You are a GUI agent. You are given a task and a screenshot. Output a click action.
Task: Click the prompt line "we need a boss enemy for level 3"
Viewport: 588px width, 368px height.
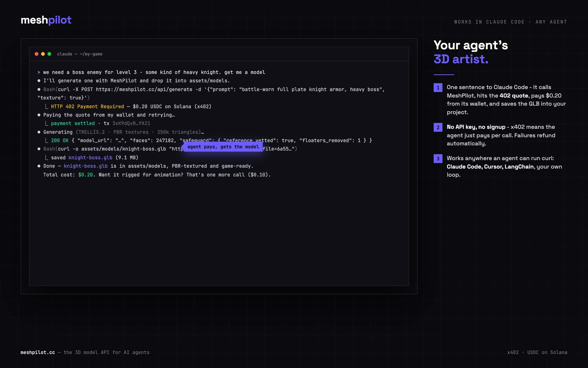(90, 72)
